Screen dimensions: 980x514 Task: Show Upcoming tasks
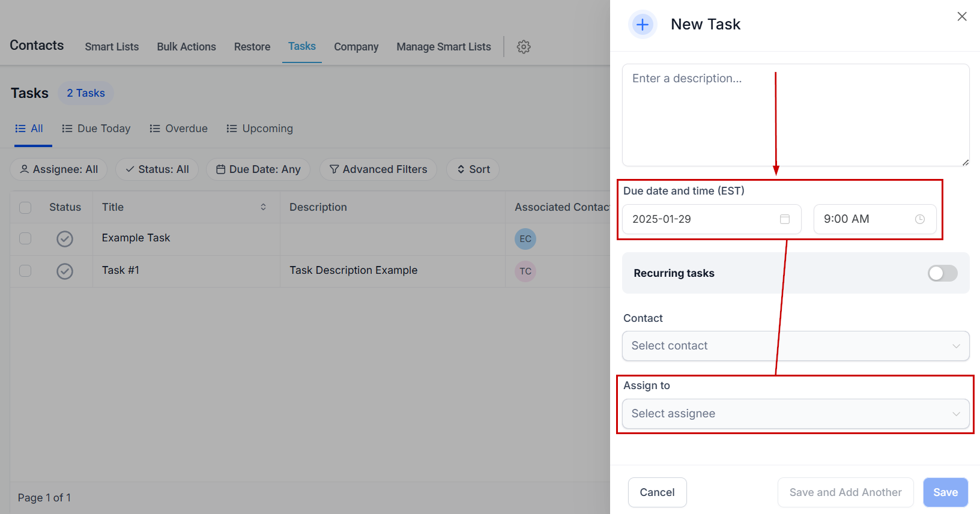coord(260,128)
